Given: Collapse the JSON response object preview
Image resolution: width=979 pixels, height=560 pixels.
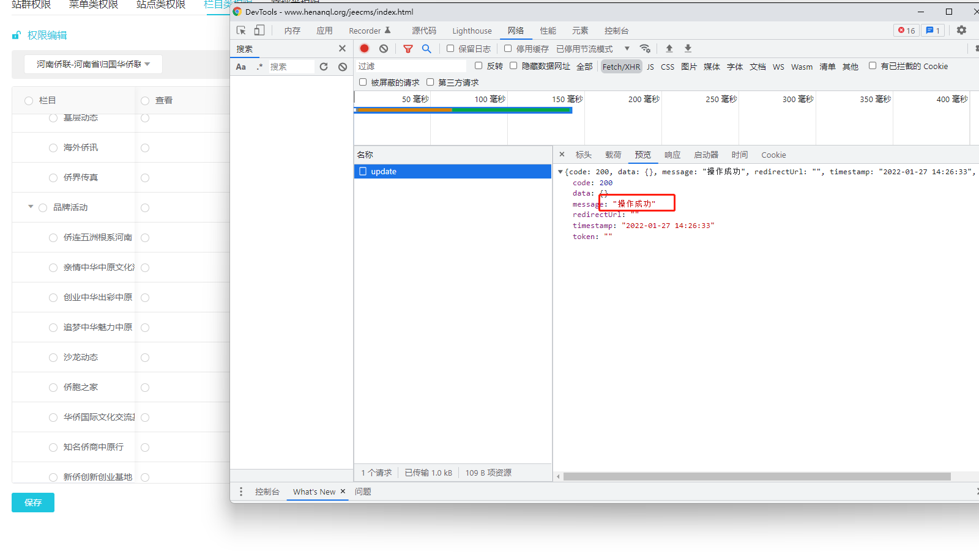Looking at the screenshot, I should point(560,172).
